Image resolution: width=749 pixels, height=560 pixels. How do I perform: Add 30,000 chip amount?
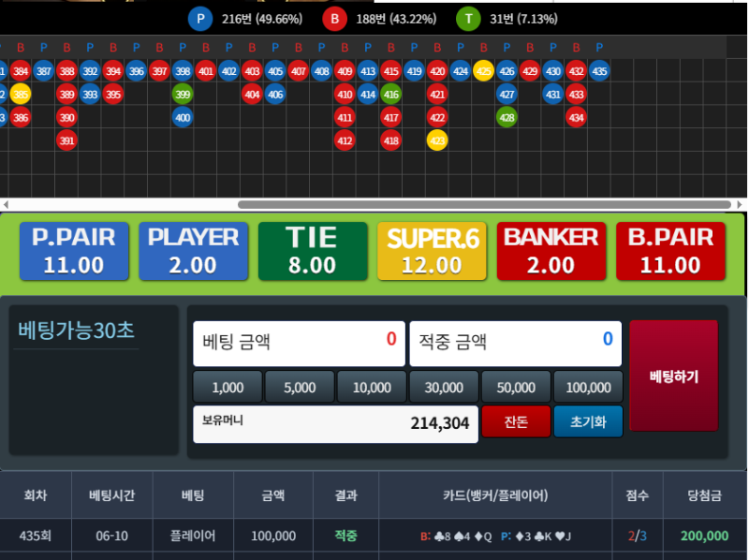[444, 387]
